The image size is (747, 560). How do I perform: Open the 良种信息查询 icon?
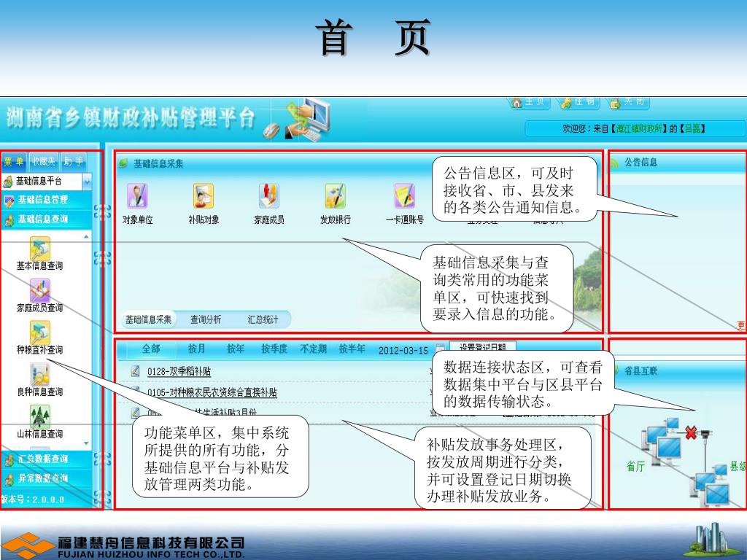(40, 374)
